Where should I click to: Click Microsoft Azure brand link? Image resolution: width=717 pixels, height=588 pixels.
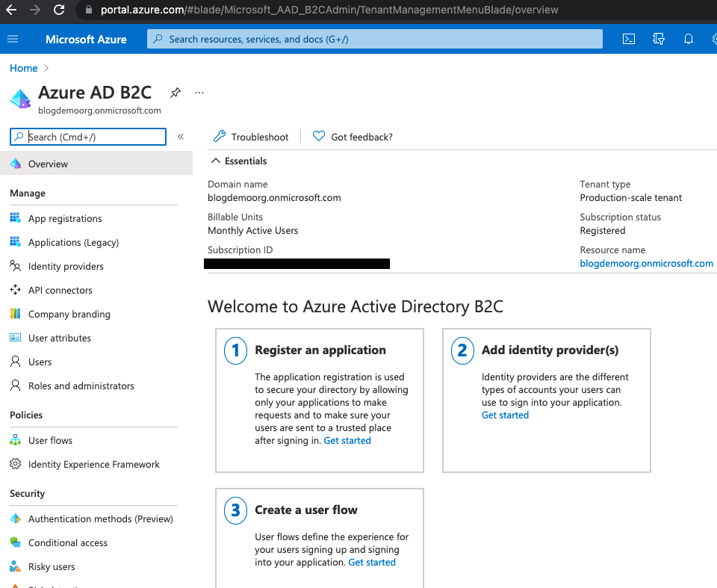pos(86,40)
